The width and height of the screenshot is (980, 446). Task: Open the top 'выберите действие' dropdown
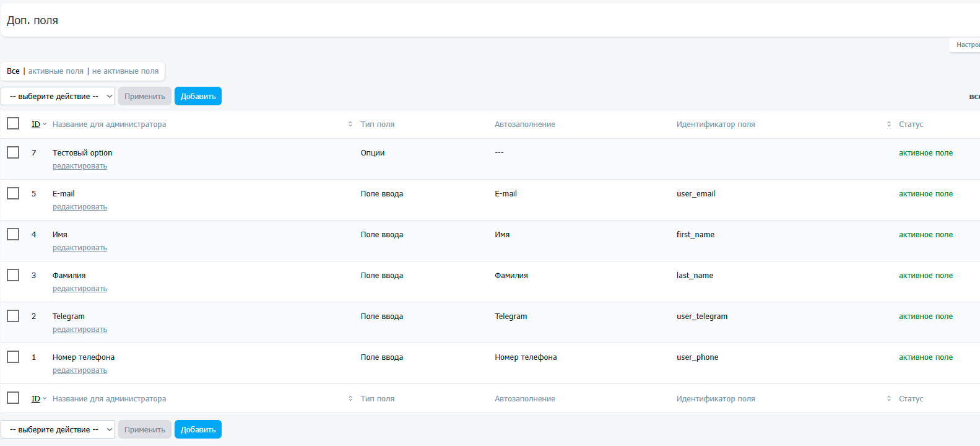click(58, 96)
